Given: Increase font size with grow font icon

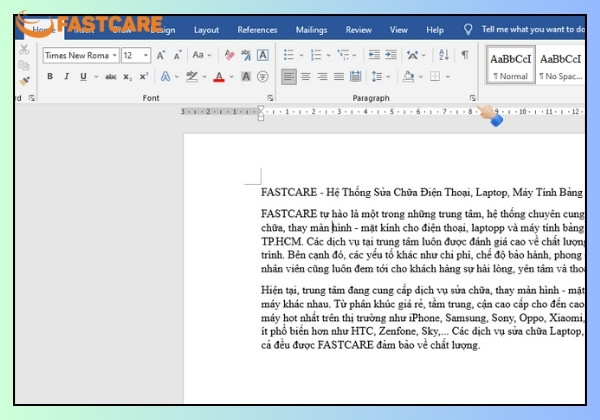Looking at the screenshot, I should click(161, 55).
